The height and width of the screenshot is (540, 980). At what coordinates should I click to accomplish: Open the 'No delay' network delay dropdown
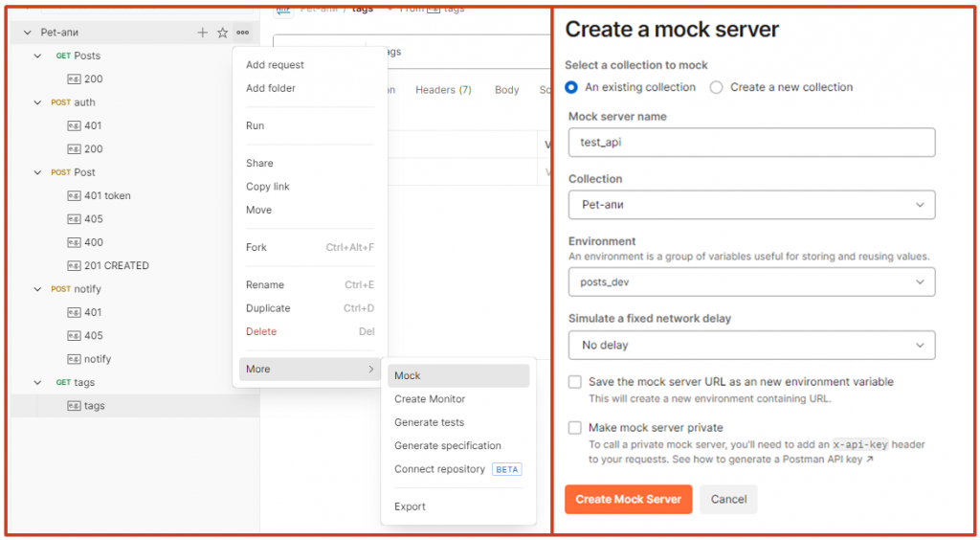[751, 345]
